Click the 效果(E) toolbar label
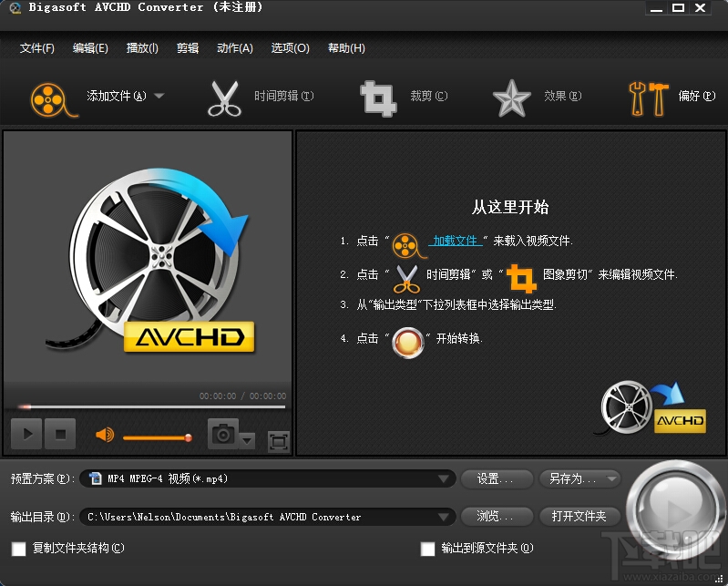Screen dimensions: 728x586 coord(563,96)
